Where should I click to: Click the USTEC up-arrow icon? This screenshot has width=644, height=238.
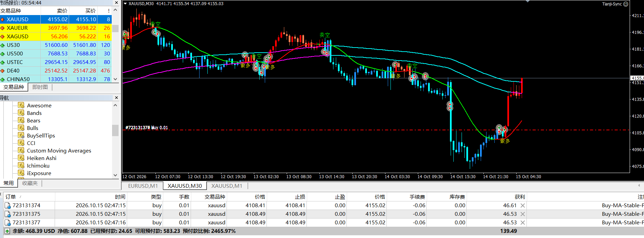point(2,62)
